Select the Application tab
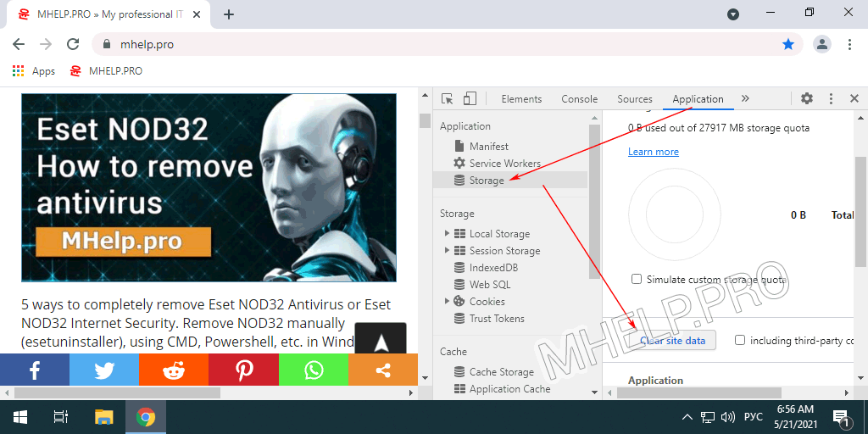 pos(698,99)
